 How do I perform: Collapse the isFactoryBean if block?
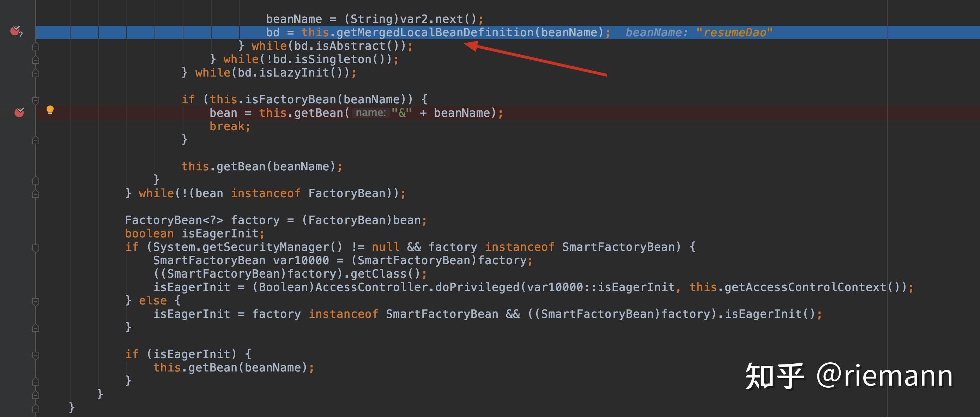[35, 101]
